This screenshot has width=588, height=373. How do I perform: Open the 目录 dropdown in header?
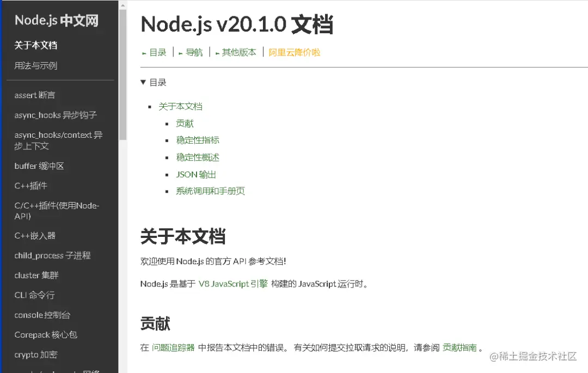[154, 52]
